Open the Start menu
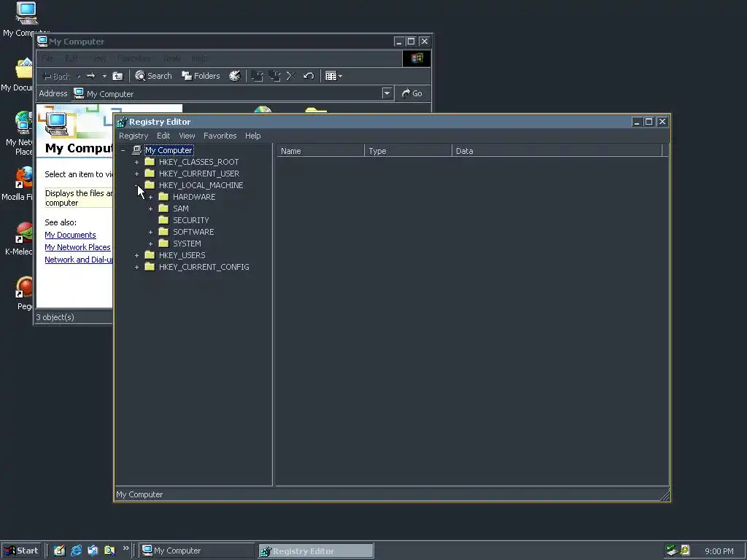 point(21,551)
